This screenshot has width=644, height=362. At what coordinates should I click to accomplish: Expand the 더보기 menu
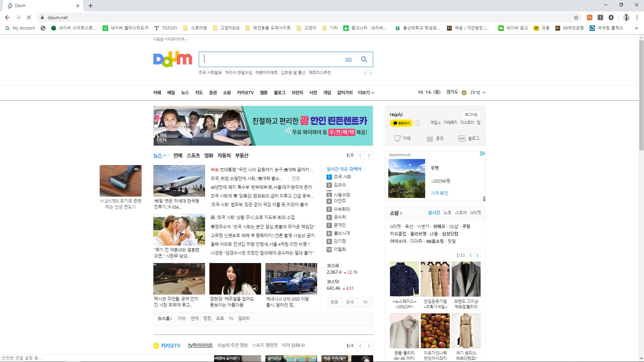pos(366,93)
